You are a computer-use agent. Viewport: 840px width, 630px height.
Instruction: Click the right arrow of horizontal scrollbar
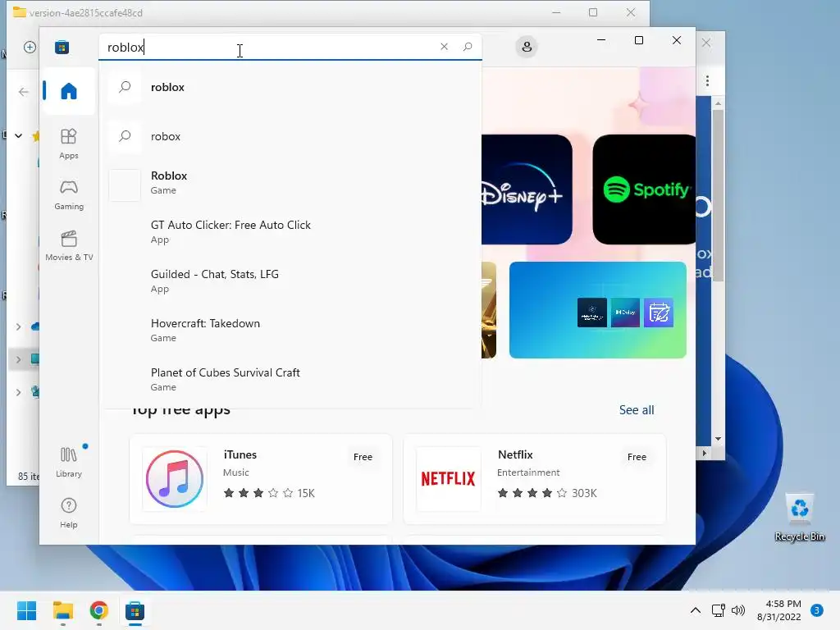click(704, 453)
